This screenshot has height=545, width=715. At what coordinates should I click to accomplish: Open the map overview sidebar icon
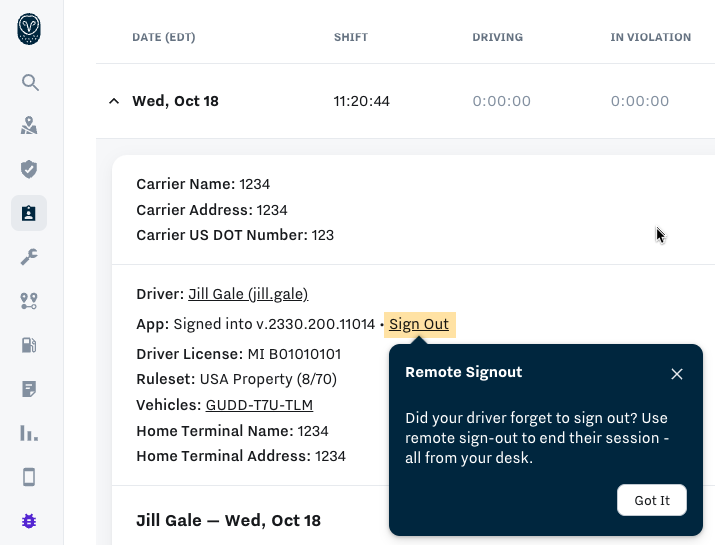(x=30, y=126)
